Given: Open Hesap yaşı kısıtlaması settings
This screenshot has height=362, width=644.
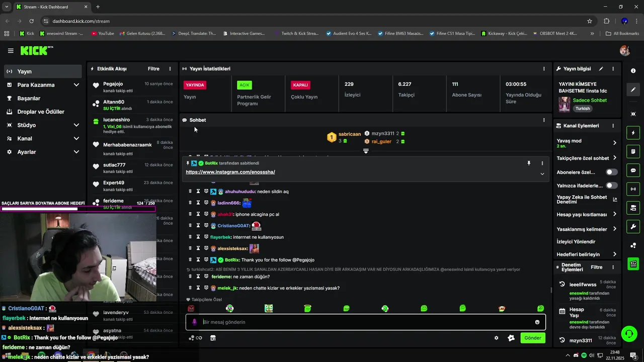Looking at the screenshot, I should tap(614, 214).
